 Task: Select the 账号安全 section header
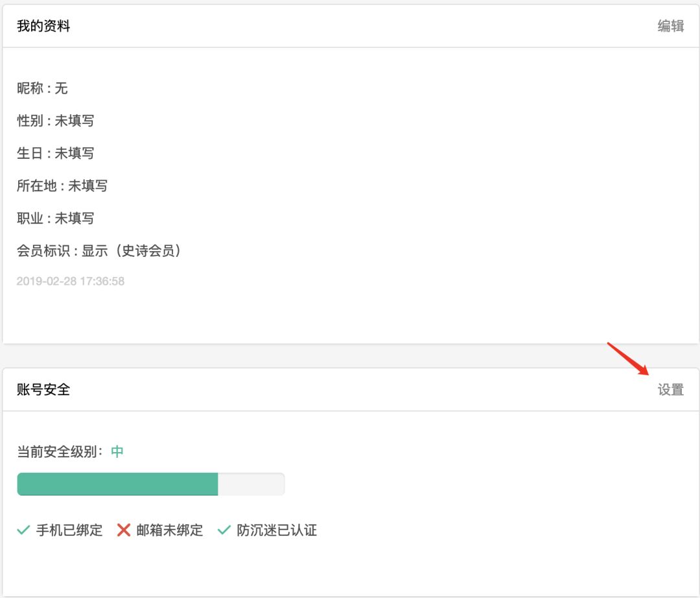coord(43,390)
